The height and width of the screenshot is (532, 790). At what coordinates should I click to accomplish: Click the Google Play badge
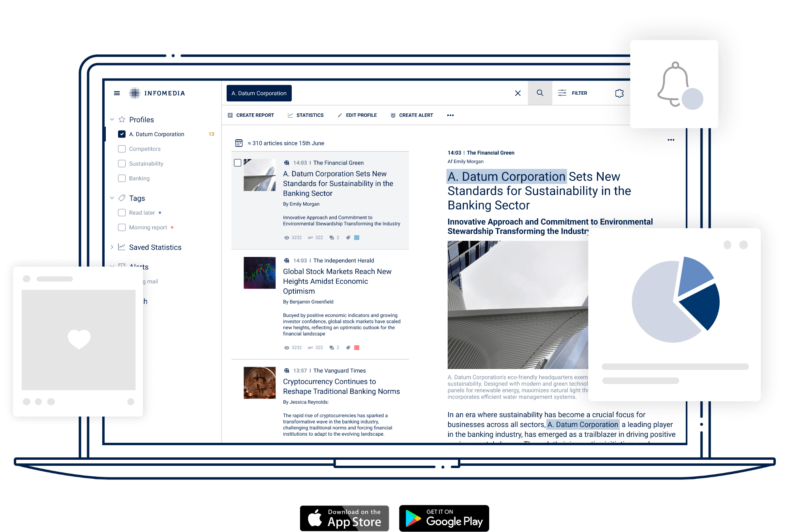(x=444, y=518)
